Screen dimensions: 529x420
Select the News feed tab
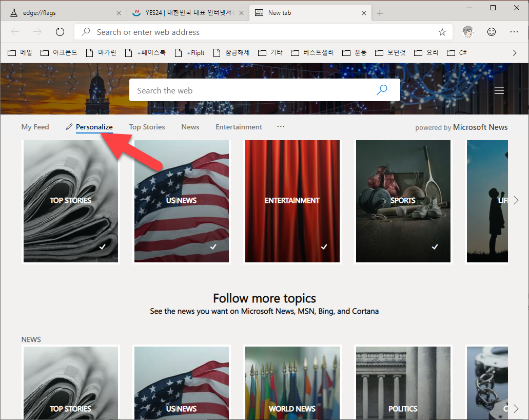[x=190, y=127]
